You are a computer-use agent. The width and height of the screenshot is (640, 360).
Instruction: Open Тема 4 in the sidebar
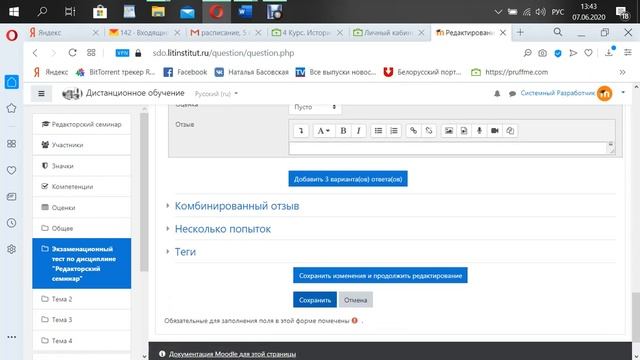pyautogui.click(x=82, y=340)
